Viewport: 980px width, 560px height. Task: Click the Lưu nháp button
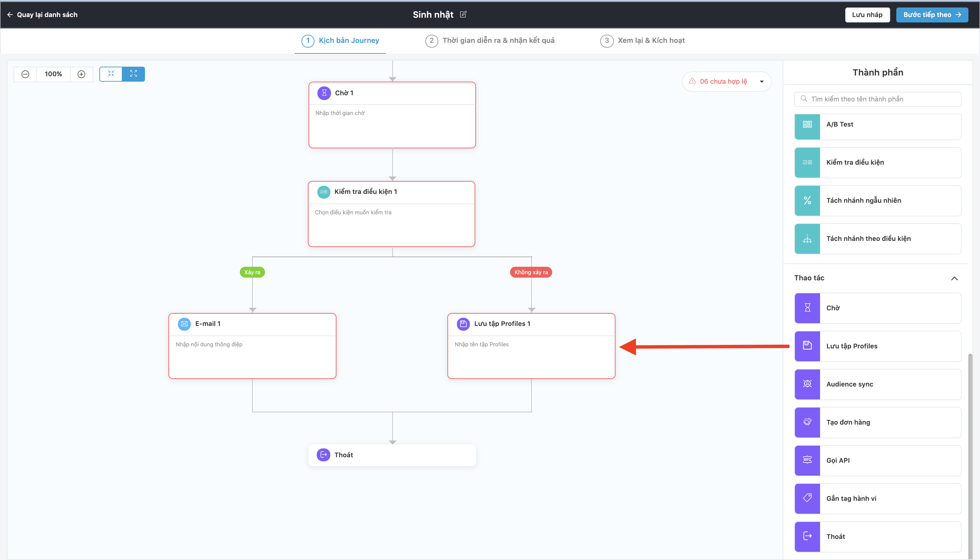[867, 15]
